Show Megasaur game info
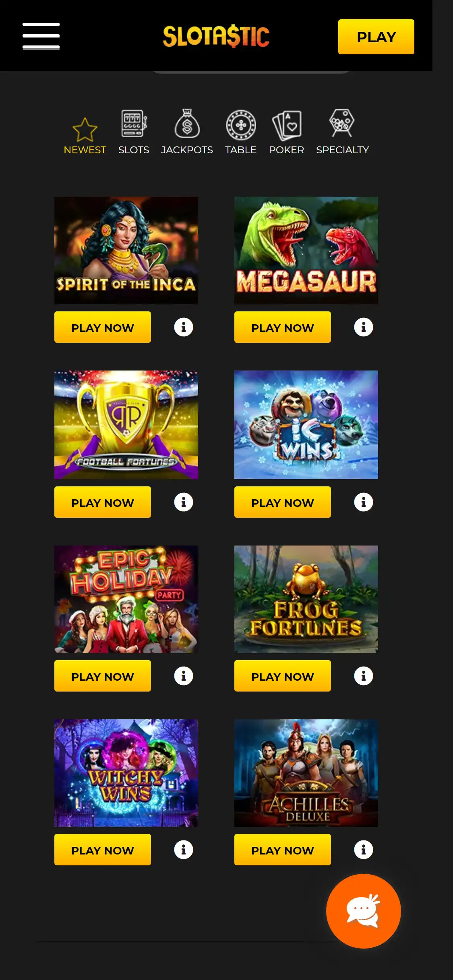Image resolution: width=453 pixels, height=980 pixels. coord(364,327)
